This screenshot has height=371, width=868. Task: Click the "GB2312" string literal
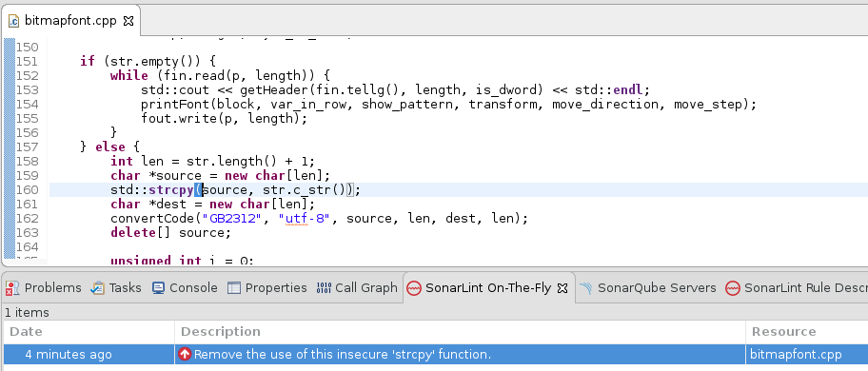231,219
